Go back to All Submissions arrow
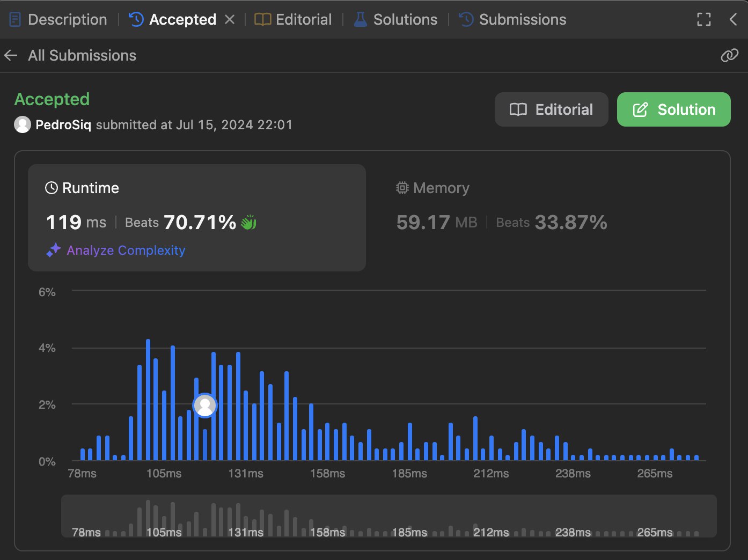 (11, 55)
